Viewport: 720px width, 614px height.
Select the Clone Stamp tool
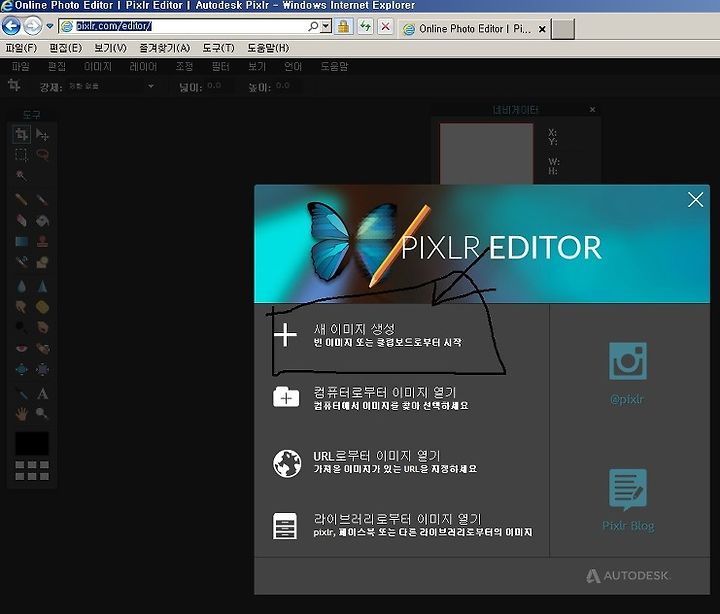(42, 241)
